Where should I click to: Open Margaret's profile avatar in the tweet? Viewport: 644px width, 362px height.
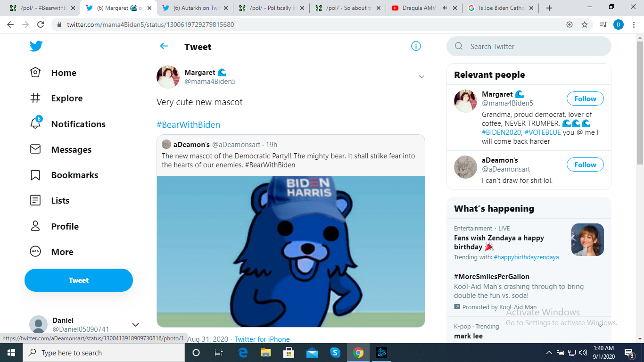168,77
